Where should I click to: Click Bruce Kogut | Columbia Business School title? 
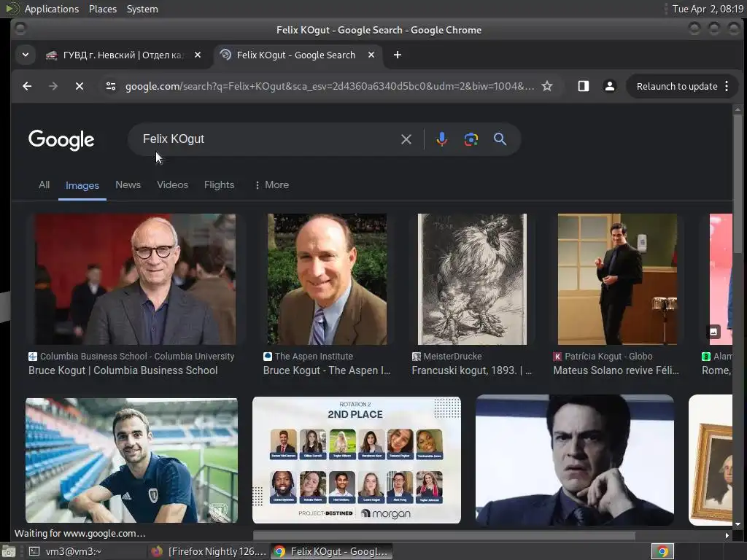123,370
